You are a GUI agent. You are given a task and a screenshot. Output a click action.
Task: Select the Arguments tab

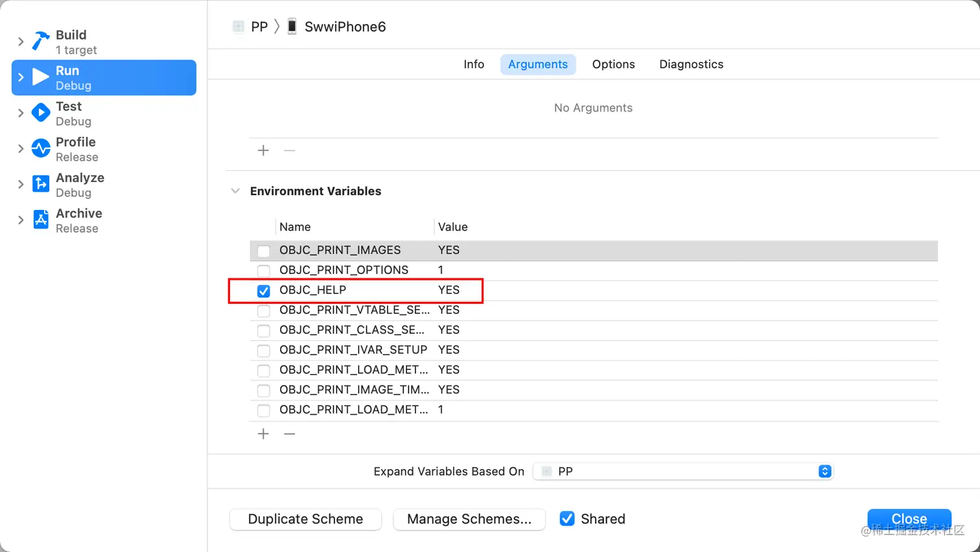coord(538,64)
